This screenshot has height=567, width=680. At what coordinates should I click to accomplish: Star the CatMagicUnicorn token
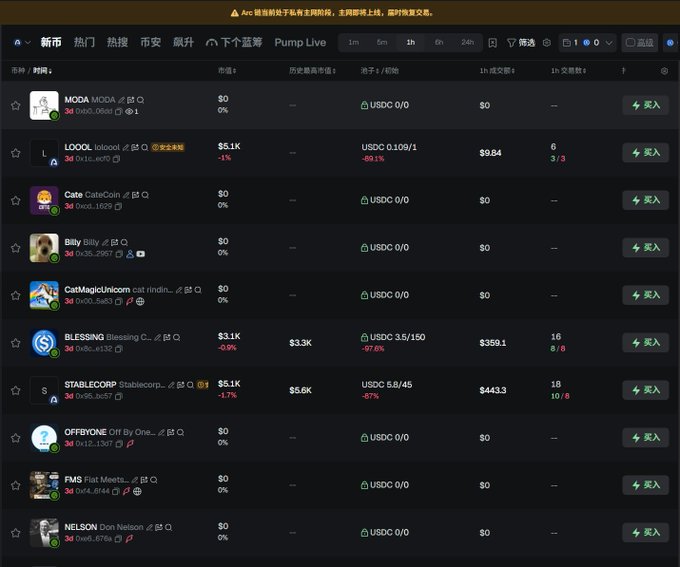click(x=16, y=295)
